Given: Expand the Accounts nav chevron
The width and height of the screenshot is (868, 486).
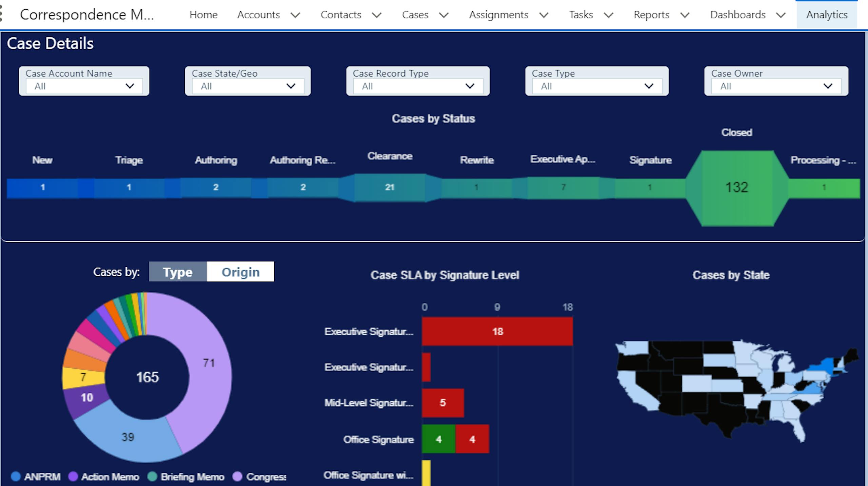Looking at the screenshot, I should (295, 15).
